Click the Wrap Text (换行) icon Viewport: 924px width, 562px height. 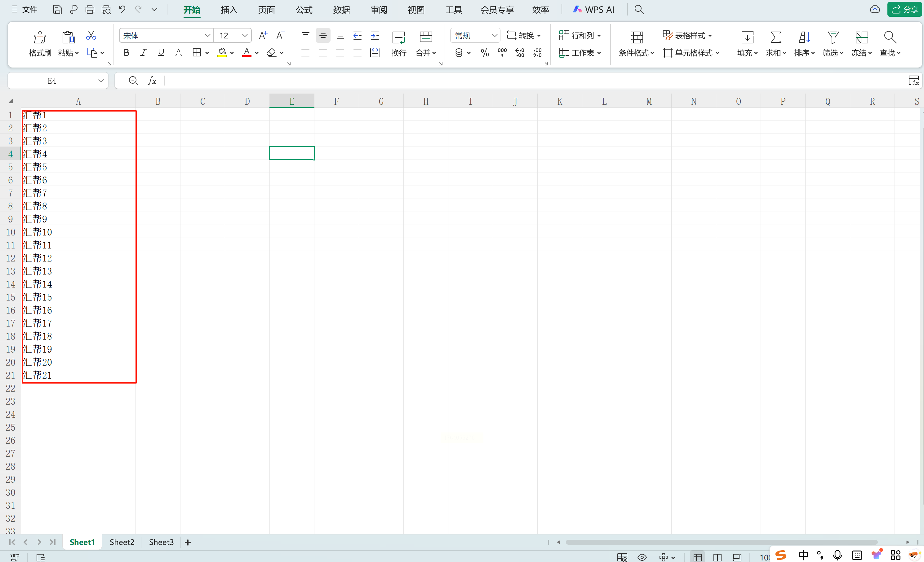click(398, 37)
